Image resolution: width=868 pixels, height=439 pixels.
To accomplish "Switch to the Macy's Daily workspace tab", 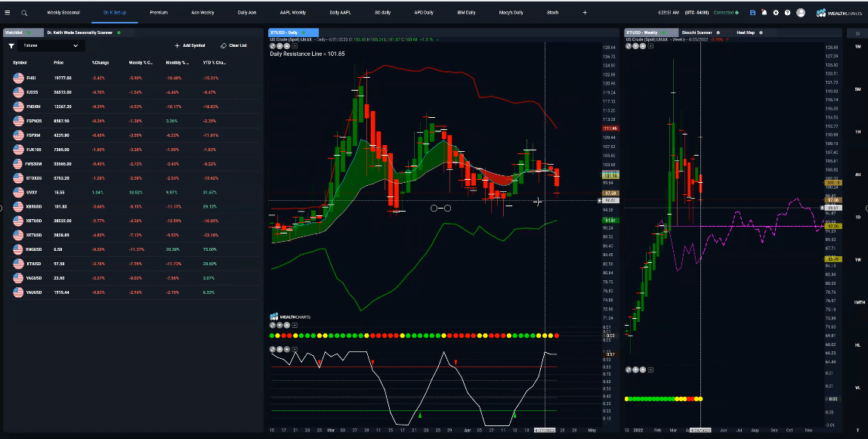I will [x=511, y=12].
